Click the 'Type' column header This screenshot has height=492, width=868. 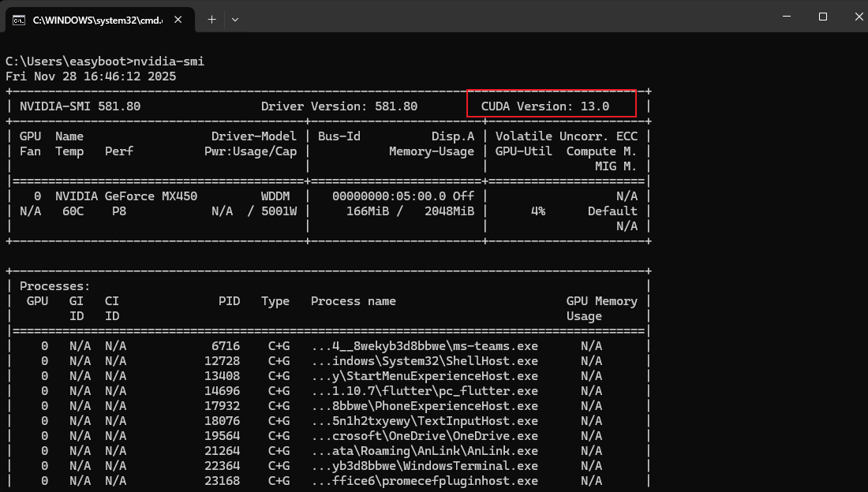coord(275,301)
